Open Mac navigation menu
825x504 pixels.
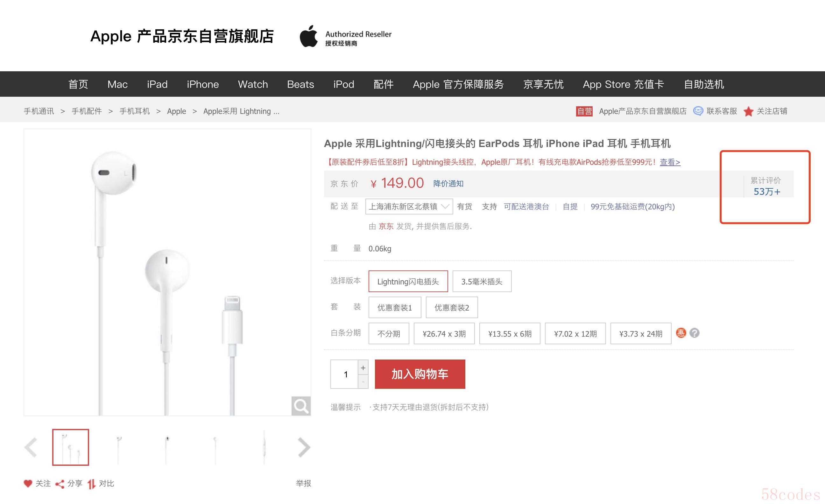point(117,84)
